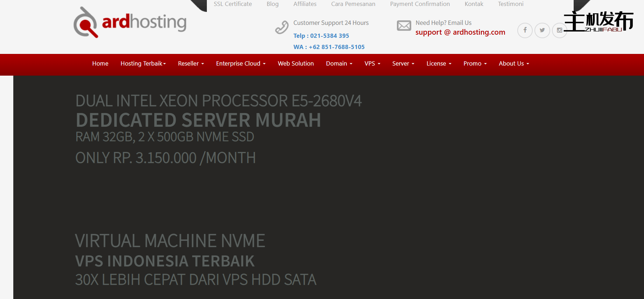Select Web Solution in navigation bar

[x=295, y=63]
